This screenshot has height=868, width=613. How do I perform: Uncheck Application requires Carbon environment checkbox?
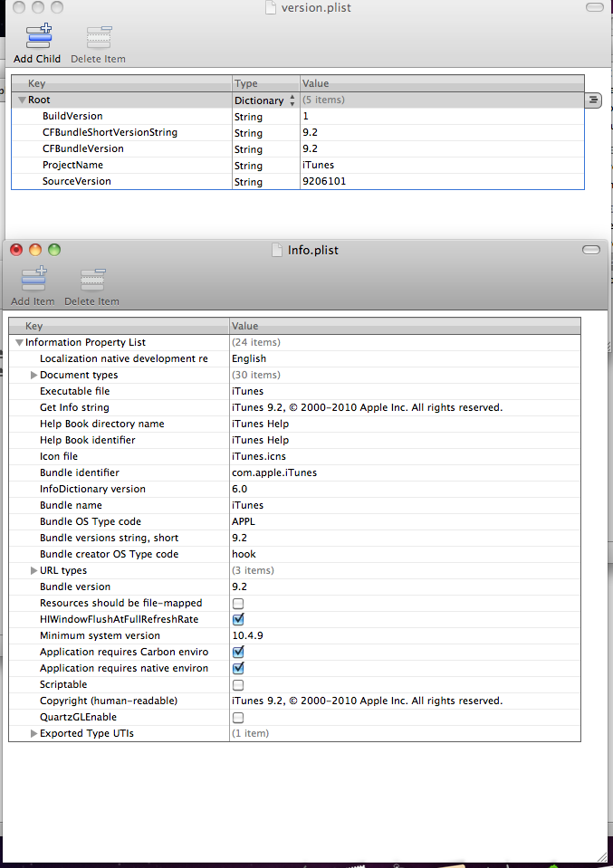[238, 652]
